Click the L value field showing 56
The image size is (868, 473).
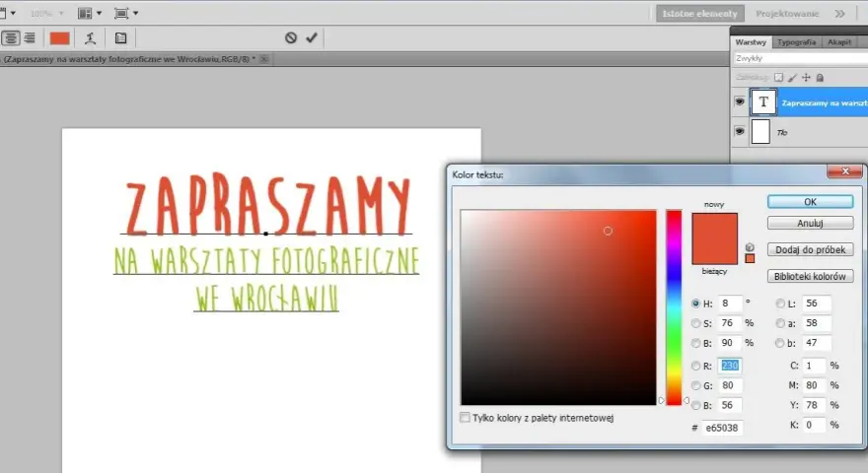tap(816, 304)
